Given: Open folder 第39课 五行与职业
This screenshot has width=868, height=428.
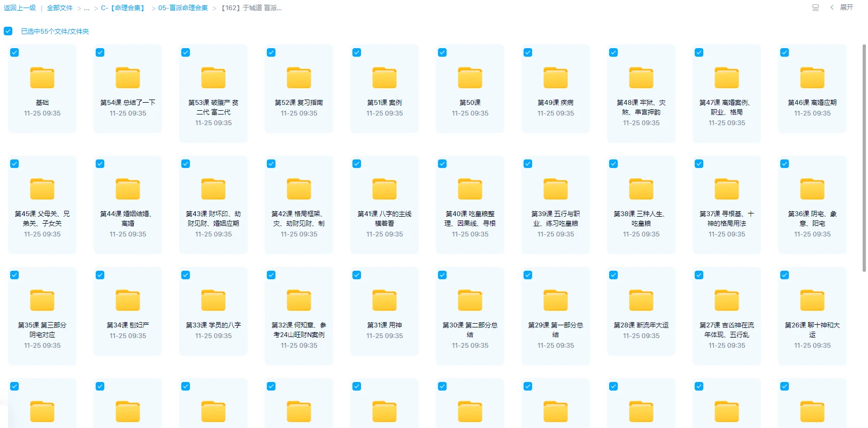Looking at the screenshot, I should [556, 189].
